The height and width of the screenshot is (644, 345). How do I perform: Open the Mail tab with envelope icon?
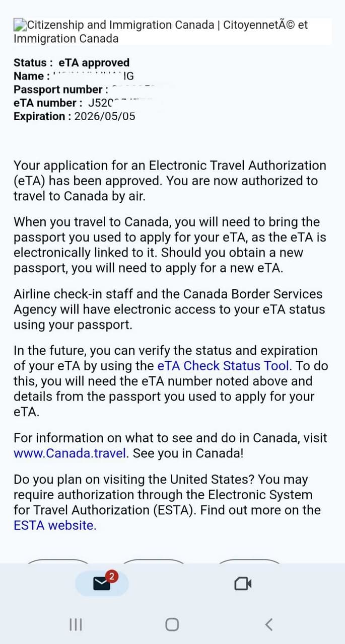coord(102,584)
